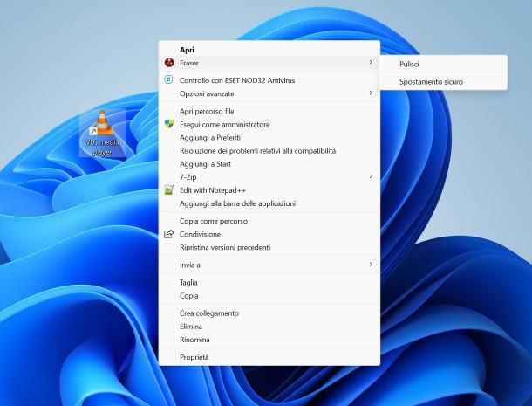
Task: Click the red Eraser icon in context menu
Action: click(169, 63)
